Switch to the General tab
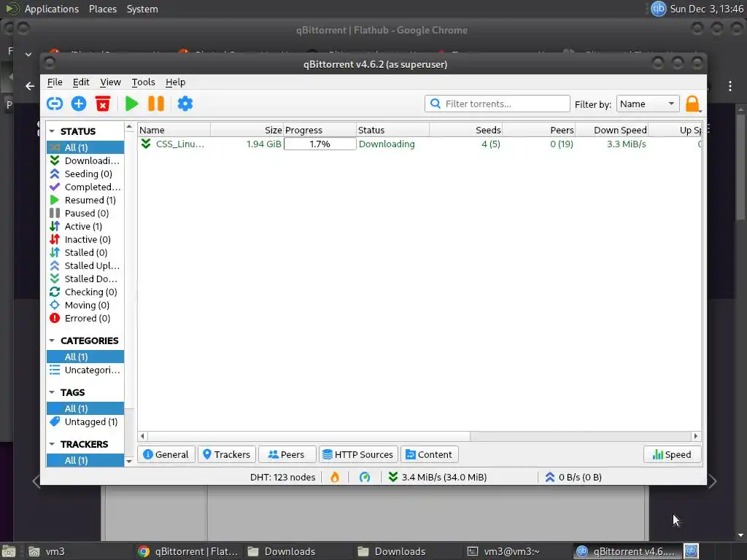The width and height of the screenshot is (747, 560). [166, 454]
